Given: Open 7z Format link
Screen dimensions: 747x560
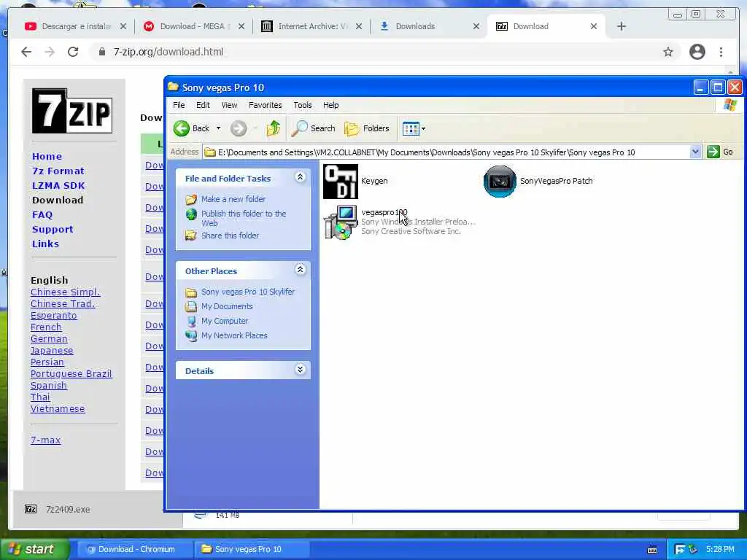Looking at the screenshot, I should [x=58, y=171].
